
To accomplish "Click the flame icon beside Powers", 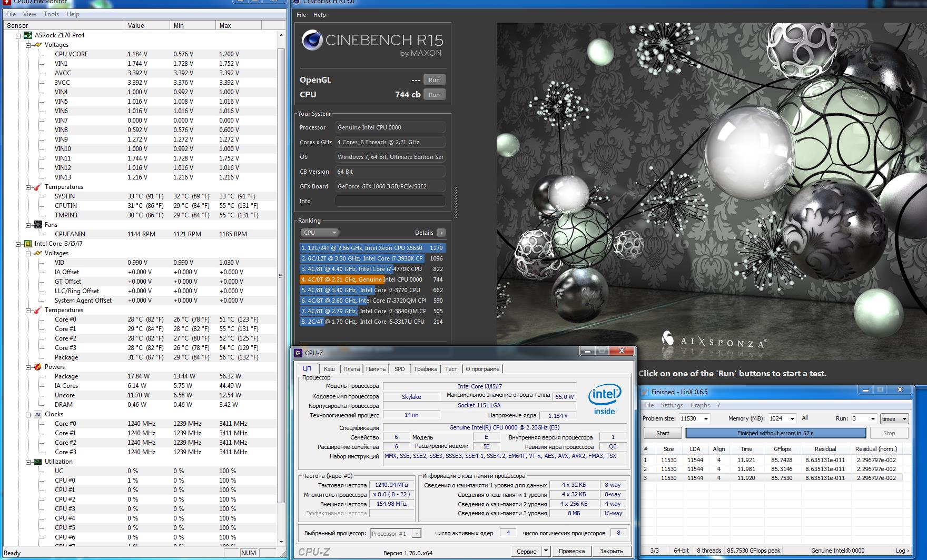I will (38, 367).
